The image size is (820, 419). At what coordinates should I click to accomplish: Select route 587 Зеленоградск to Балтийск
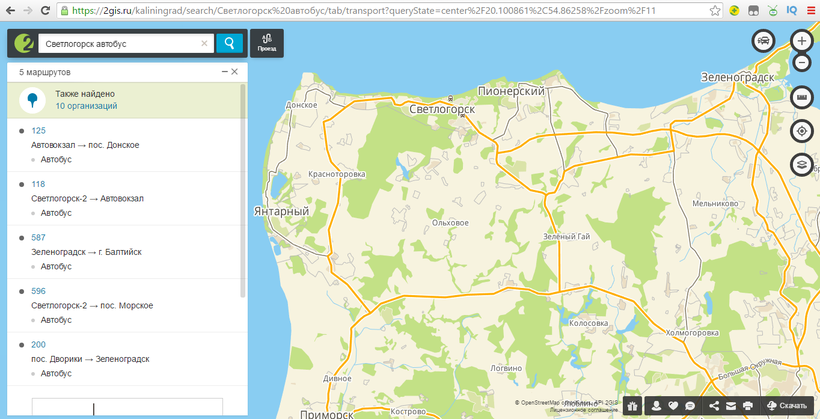point(38,237)
